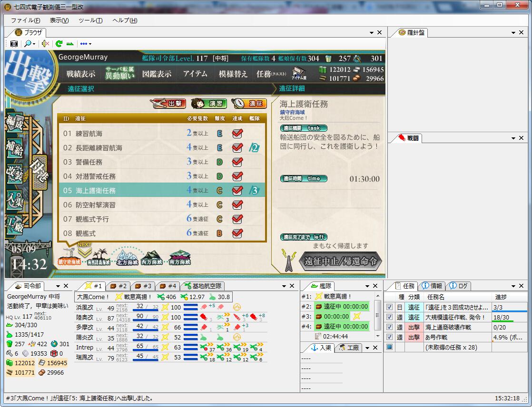
Task: Open the ツール menu
Action: coord(90,20)
